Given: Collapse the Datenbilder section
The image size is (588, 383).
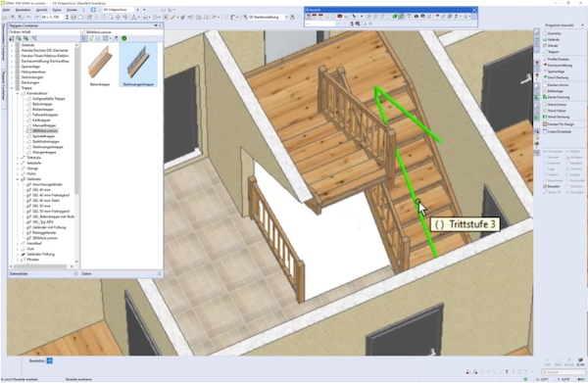Looking at the screenshot, I should (x=75, y=274).
